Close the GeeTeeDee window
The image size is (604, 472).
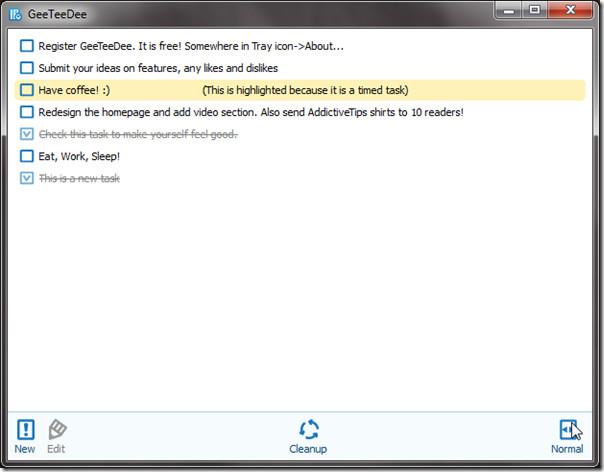coord(570,10)
